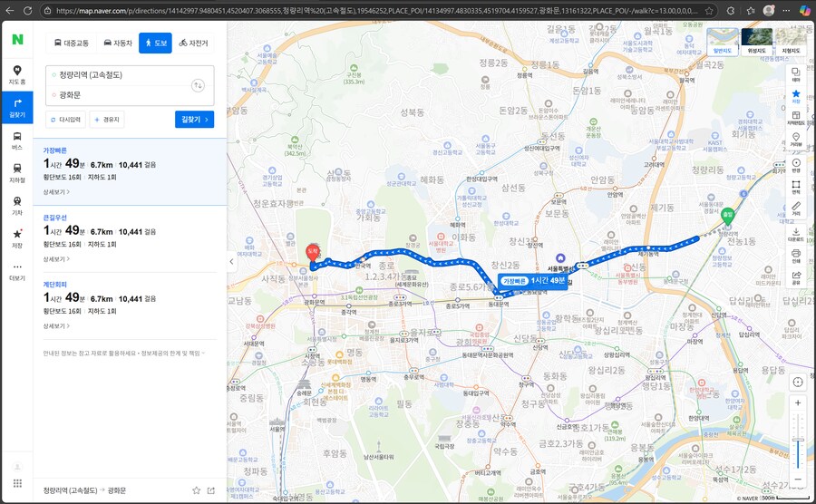Click the 다운로드 map tool
Screen dimensions: 816x504
[x=796, y=235]
